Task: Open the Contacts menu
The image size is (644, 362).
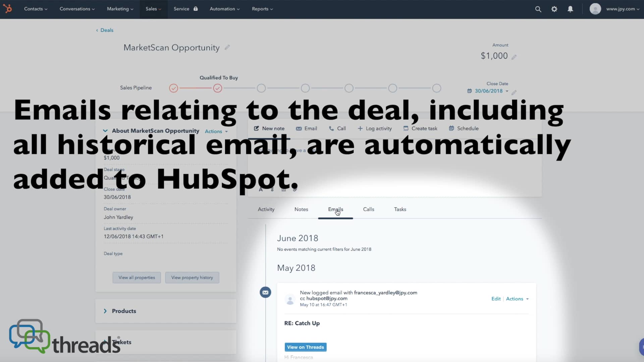Action: 36,9
